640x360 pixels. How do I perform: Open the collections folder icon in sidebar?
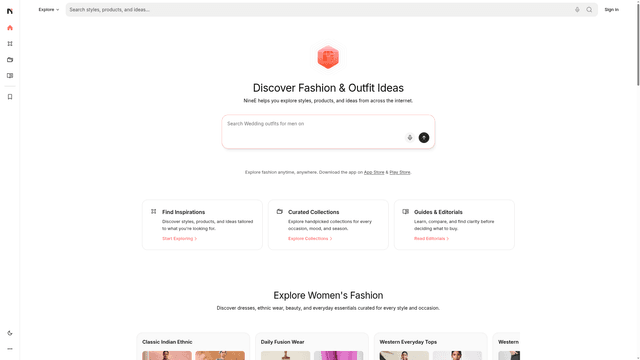(x=10, y=60)
